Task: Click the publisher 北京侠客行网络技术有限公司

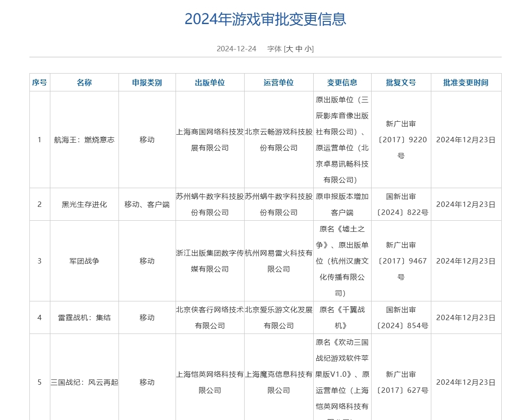Action: click(210, 318)
